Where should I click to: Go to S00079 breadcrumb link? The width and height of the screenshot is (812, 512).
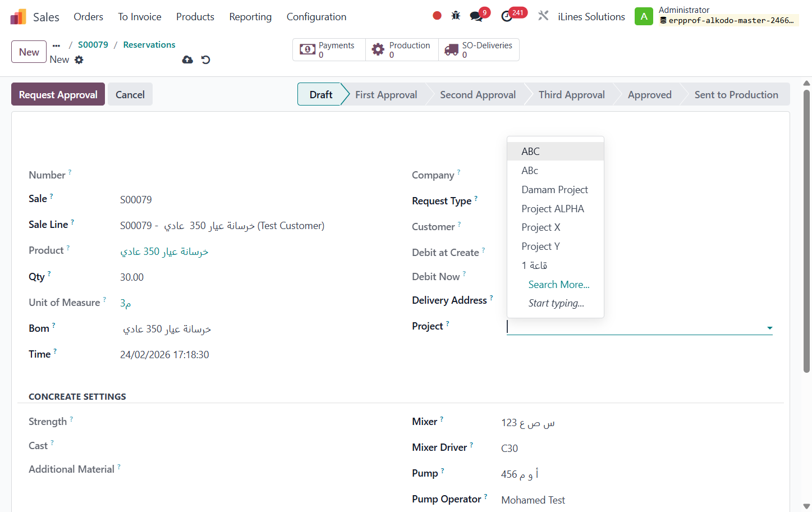click(x=93, y=45)
